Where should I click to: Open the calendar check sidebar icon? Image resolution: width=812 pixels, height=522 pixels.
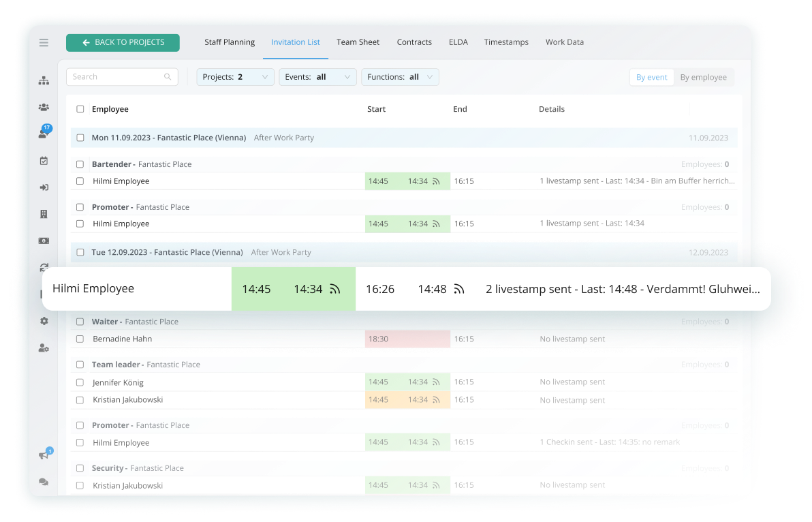[44, 161]
